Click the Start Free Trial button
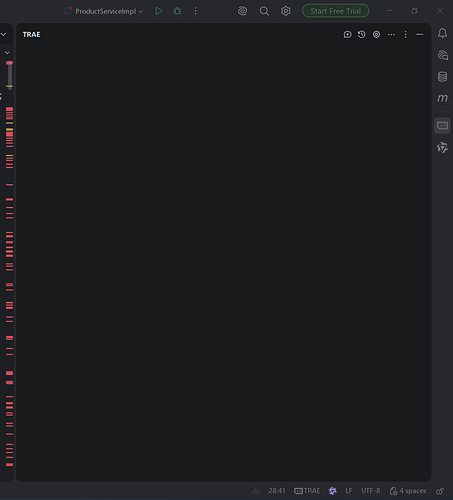 [x=335, y=11]
